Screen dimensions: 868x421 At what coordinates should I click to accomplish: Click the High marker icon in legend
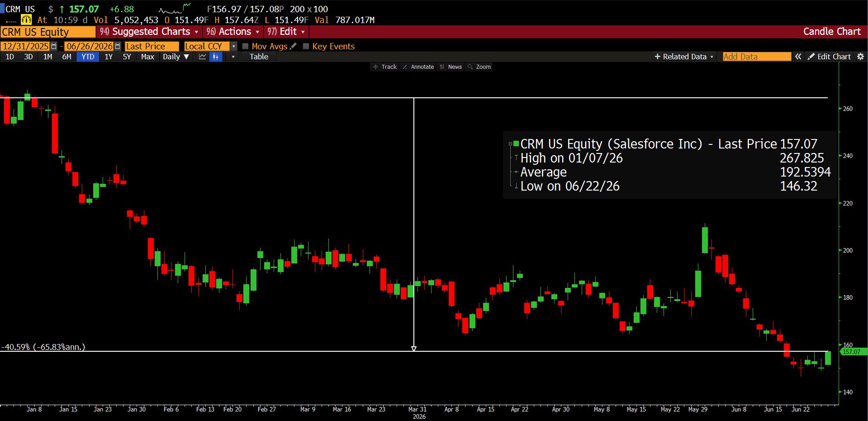pyautogui.click(x=516, y=158)
